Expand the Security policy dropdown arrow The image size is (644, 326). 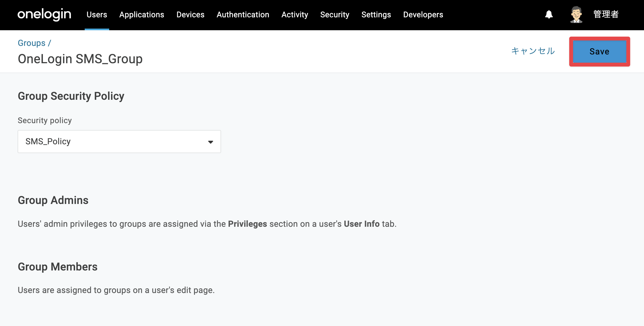point(210,142)
